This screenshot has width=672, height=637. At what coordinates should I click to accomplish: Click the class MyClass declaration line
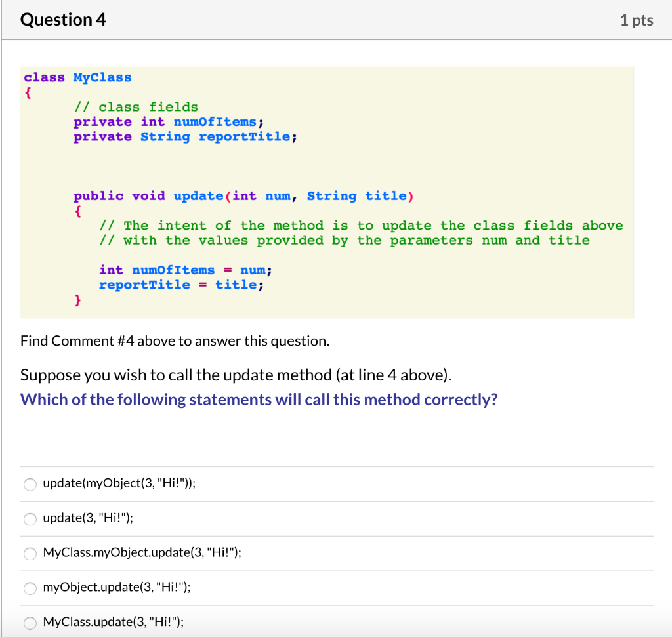coord(76,77)
